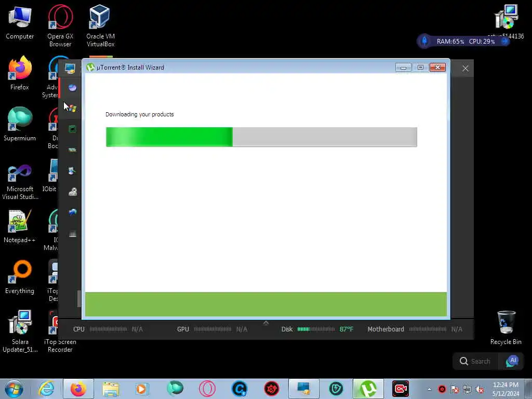Switch to Firefox in the taskbar
The height and width of the screenshot is (399, 532).
pyautogui.click(x=78, y=389)
